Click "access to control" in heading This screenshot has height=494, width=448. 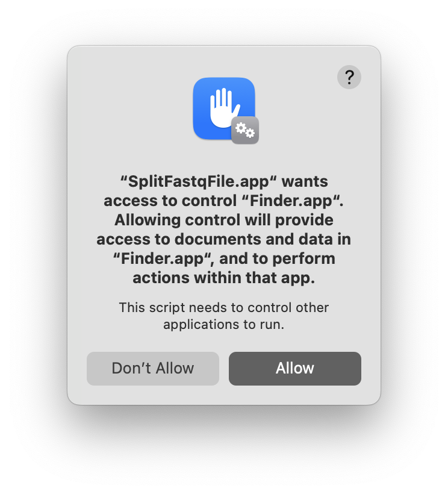[170, 201]
